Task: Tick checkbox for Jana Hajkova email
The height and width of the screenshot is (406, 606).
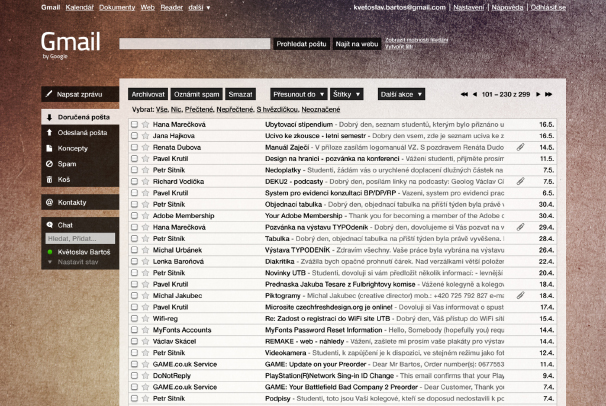Action: (133, 136)
